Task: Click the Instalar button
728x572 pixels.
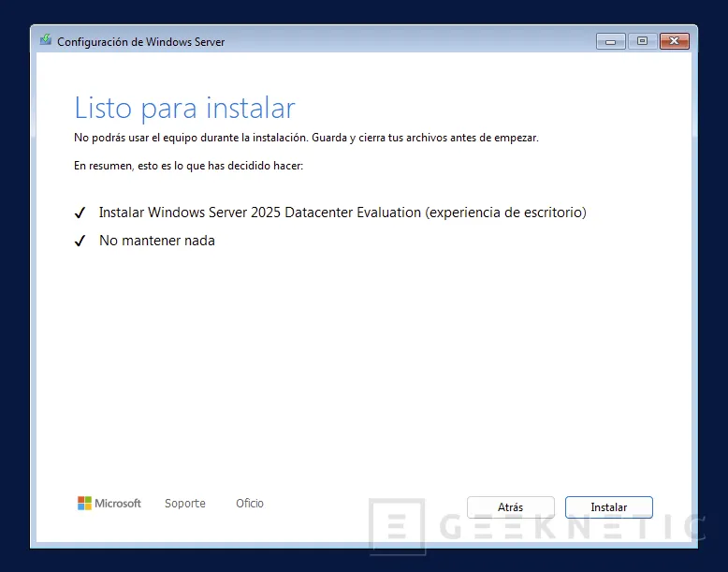Action: pyautogui.click(x=608, y=507)
